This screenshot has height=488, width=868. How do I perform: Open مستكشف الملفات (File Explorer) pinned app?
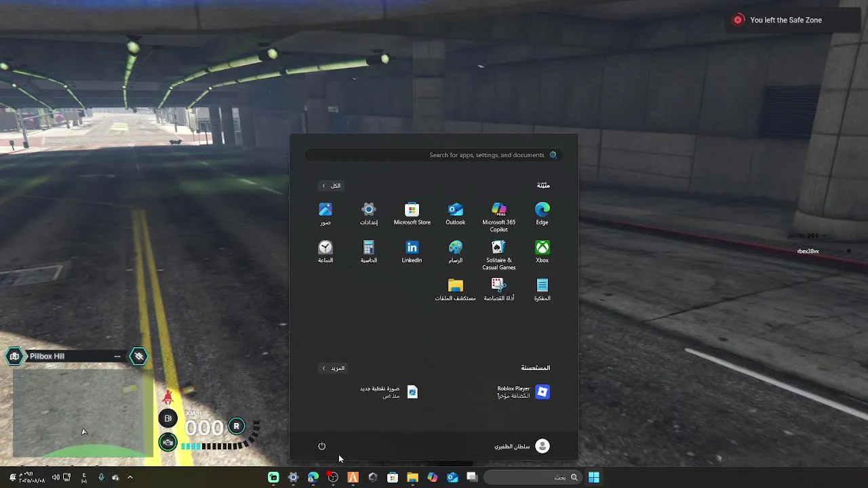[455, 289]
